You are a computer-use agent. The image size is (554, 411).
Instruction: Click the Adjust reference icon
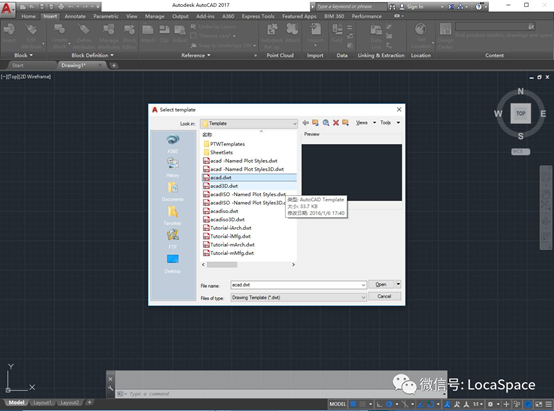[x=180, y=30]
